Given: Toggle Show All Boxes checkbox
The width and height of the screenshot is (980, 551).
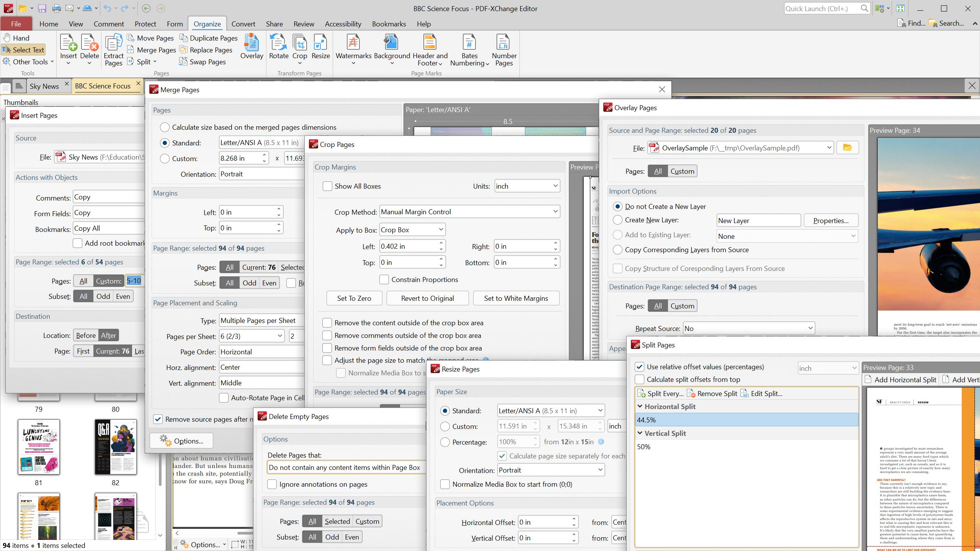Looking at the screenshot, I should [328, 186].
